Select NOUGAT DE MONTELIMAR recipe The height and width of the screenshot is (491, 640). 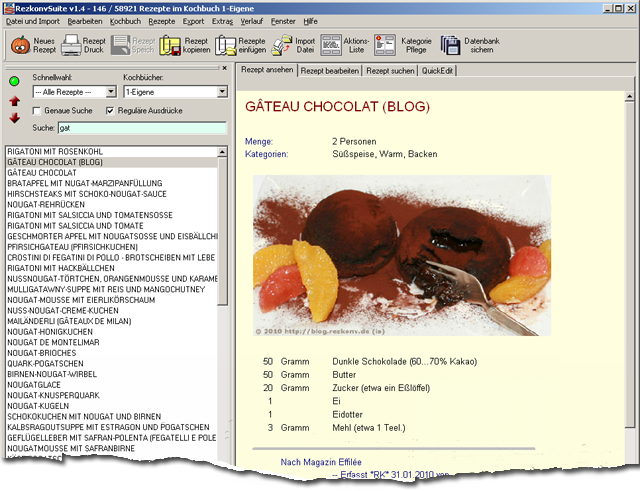tap(112, 342)
